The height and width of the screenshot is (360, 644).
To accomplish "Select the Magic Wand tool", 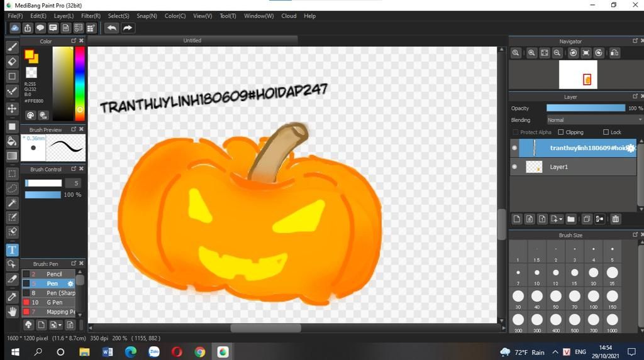I will (13, 203).
